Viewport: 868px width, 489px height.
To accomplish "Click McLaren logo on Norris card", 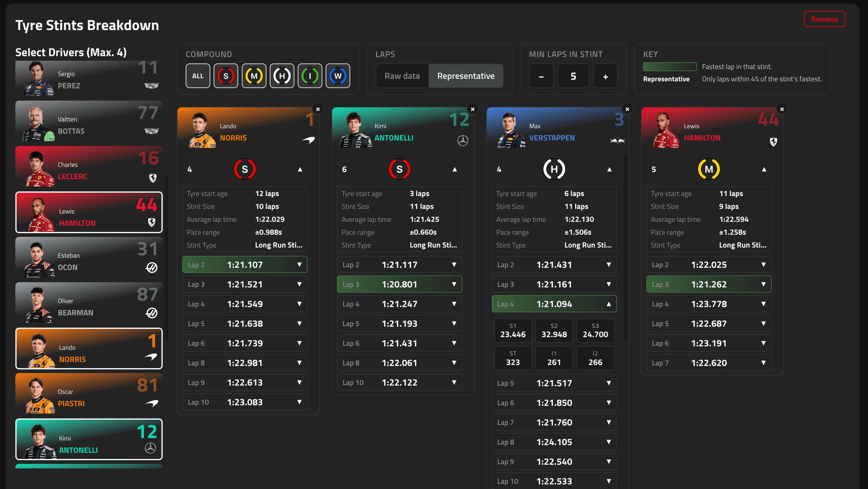I will pos(308,140).
